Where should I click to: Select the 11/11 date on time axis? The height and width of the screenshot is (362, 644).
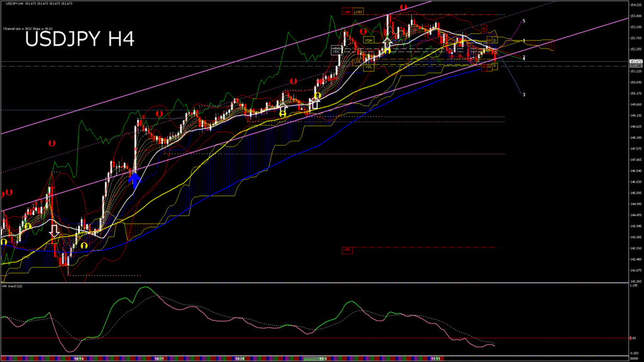point(434,359)
